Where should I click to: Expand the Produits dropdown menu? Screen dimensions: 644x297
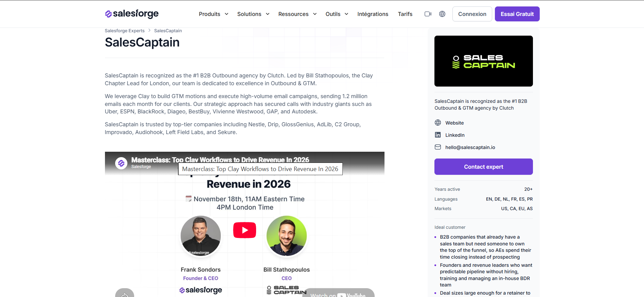click(x=214, y=14)
